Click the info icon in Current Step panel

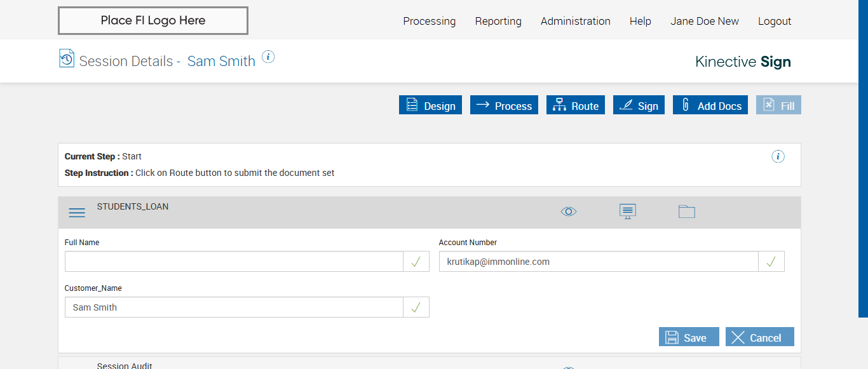point(778,156)
